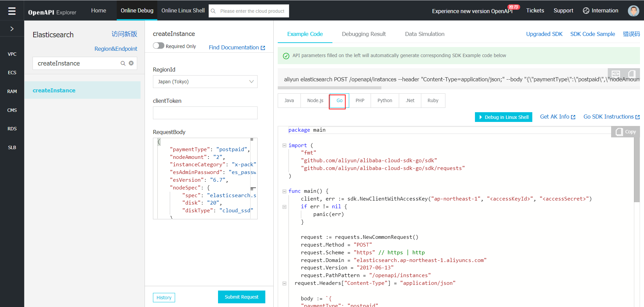Open the hamburger menu icon

click(12, 11)
